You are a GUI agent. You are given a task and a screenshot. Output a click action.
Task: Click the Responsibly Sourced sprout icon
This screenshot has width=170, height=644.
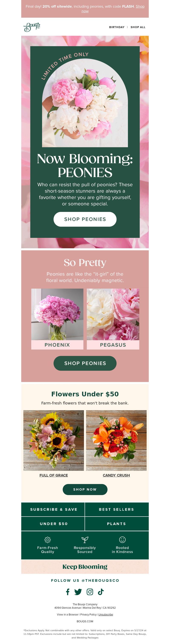coord(85,540)
